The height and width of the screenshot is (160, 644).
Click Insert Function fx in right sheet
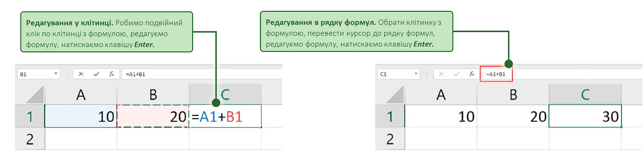tap(472, 74)
